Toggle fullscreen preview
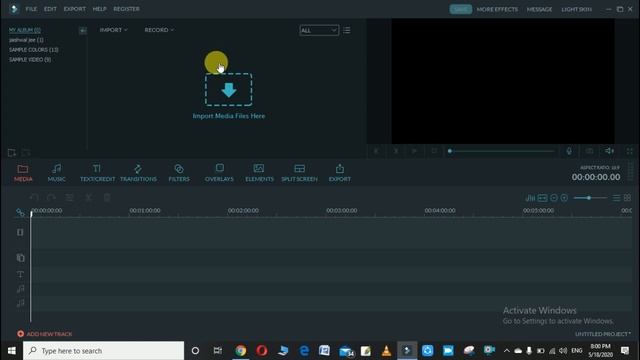 629,151
